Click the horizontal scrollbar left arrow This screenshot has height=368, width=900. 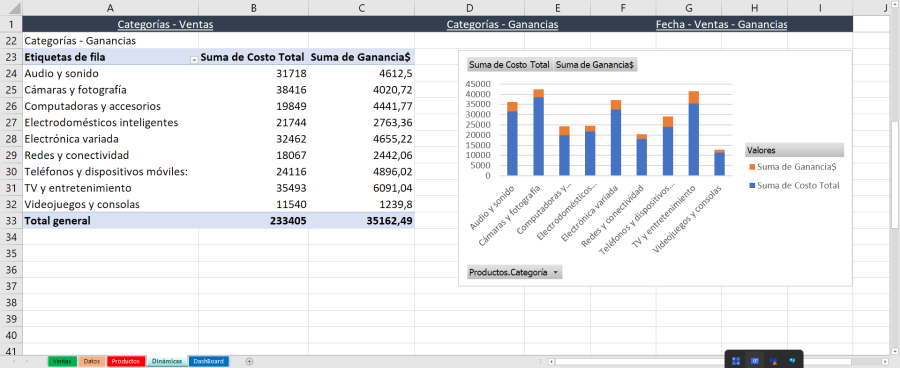[552, 361]
